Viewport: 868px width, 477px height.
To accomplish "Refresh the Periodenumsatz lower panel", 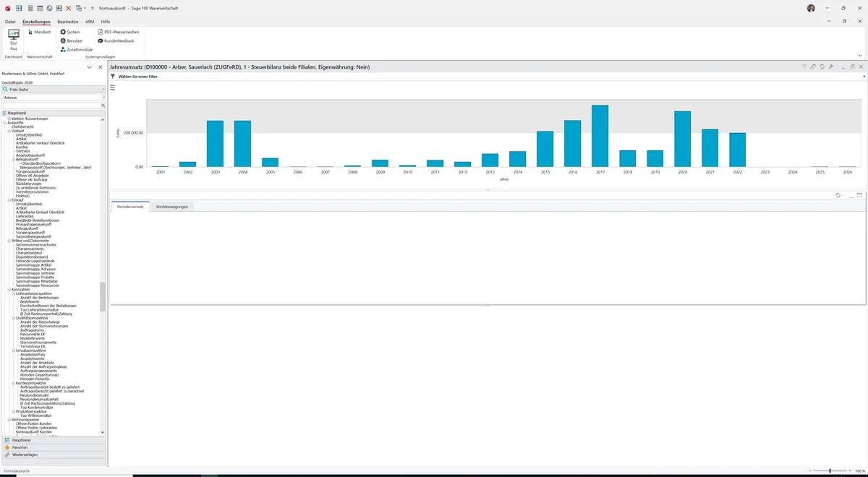I will pyautogui.click(x=838, y=195).
